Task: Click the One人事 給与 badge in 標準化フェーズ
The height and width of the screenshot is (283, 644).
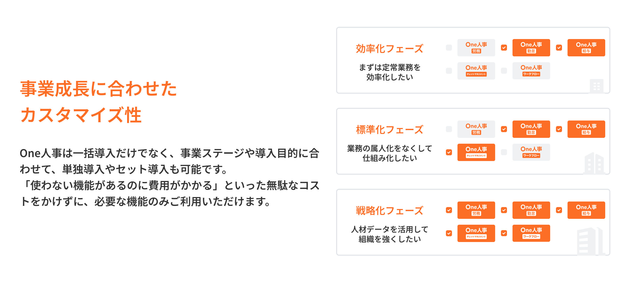Action: pos(586,129)
